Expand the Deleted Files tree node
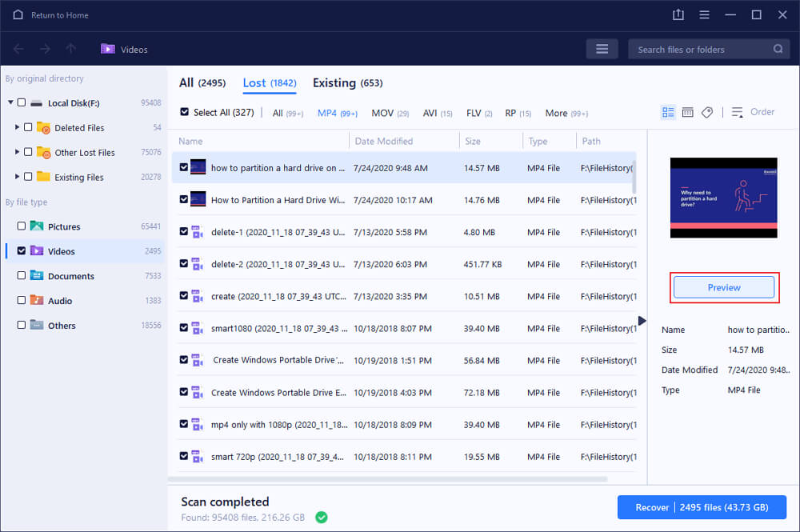The height and width of the screenshot is (532, 800). tap(18, 127)
